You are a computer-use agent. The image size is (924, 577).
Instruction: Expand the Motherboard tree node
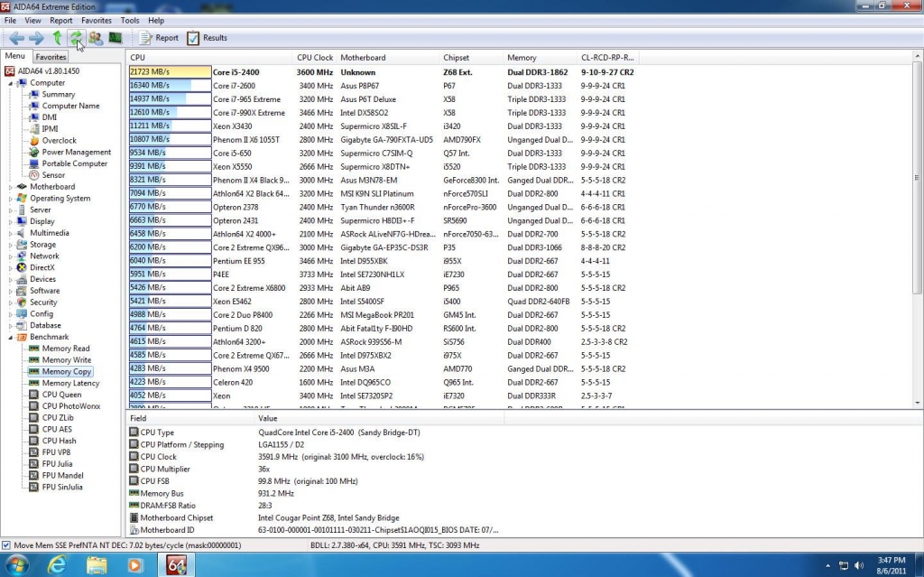tap(12, 187)
